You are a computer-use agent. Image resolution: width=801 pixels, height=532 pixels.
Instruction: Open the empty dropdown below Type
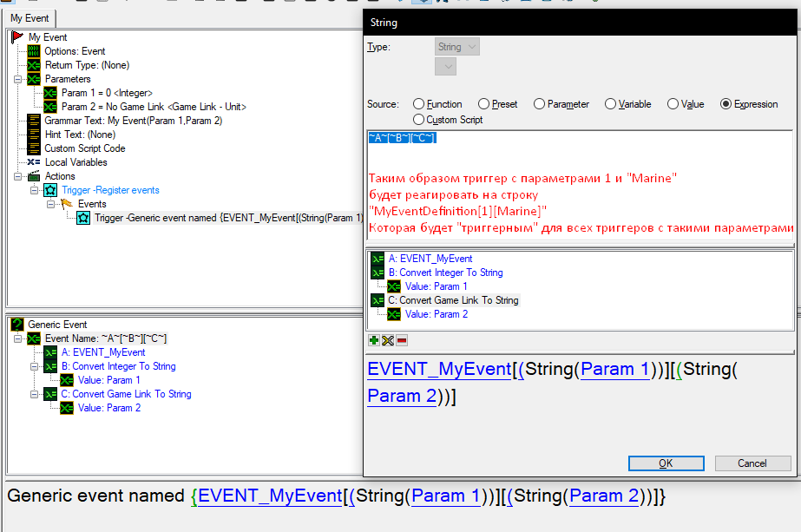tap(445, 67)
